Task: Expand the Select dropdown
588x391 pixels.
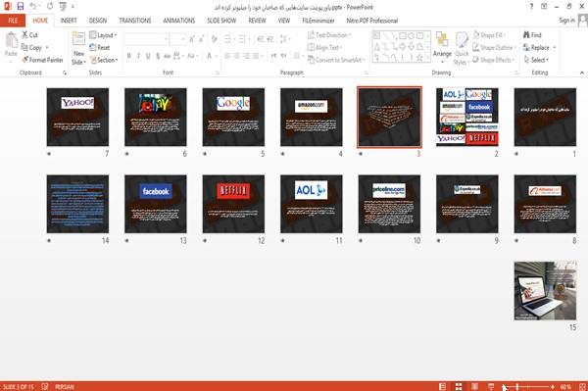Action: (x=536, y=60)
